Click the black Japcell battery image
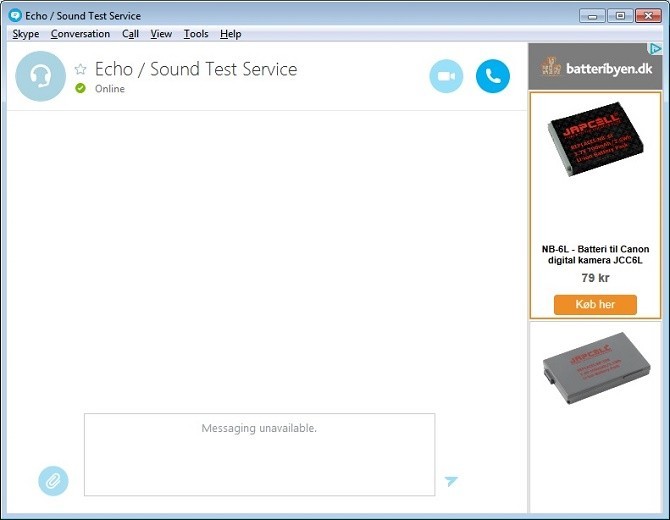The width and height of the screenshot is (670, 520). tap(595, 138)
